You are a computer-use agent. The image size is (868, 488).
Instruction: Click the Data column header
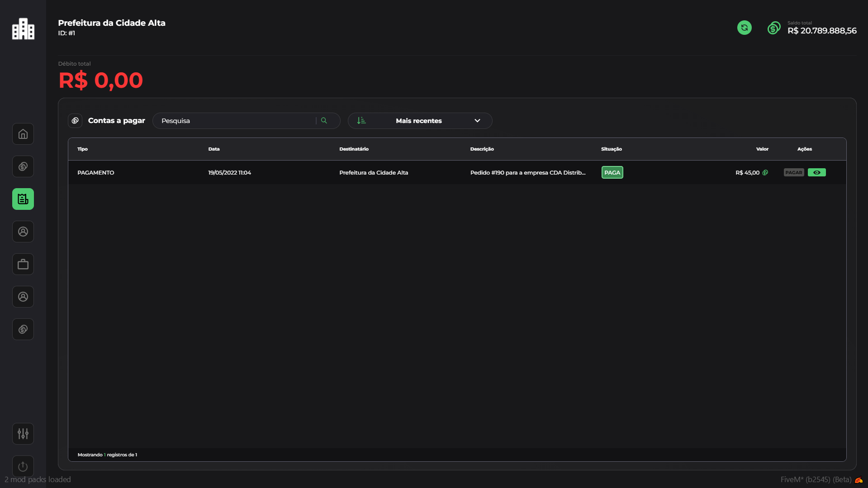click(x=214, y=149)
